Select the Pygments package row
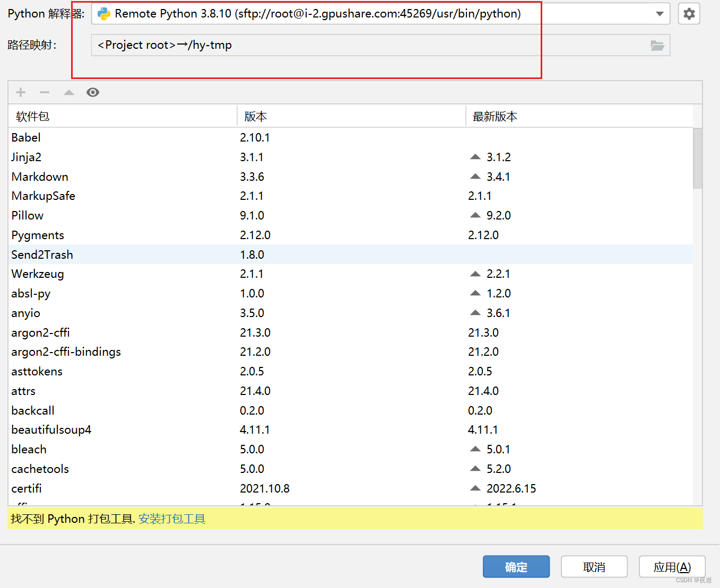The height and width of the screenshot is (588, 720). pos(351,235)
